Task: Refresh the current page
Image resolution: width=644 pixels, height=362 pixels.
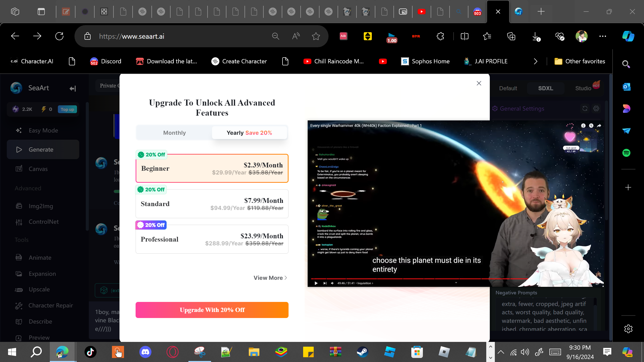Action: pyautogui.click(x=59, y=36)
